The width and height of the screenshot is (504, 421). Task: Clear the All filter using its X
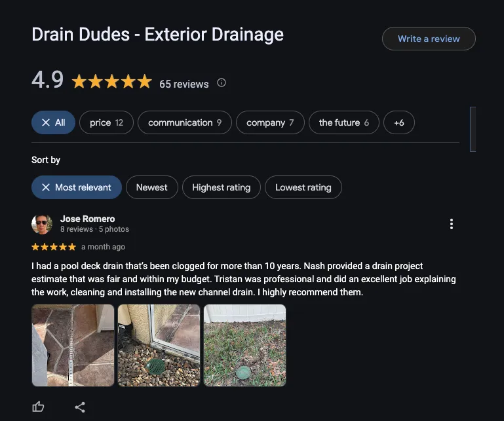point(46,122)
